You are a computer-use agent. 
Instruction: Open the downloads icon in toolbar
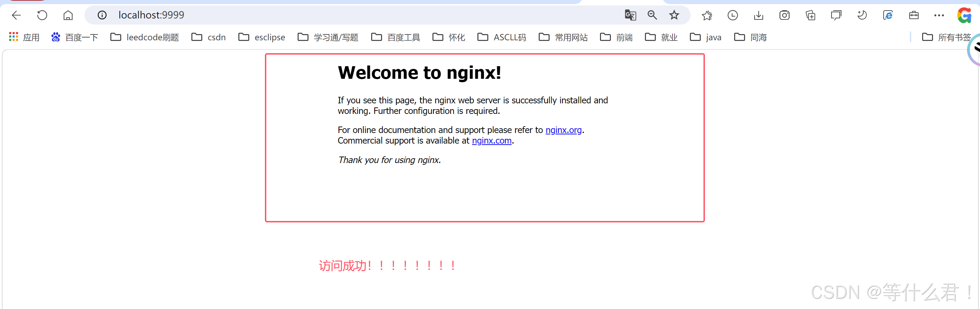tap(759, 15)
